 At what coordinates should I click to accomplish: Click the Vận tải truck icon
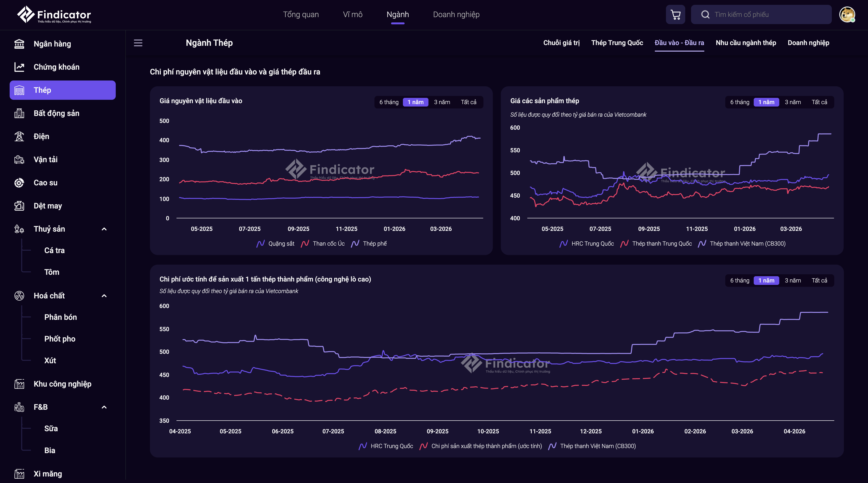[x=19, y=160]
